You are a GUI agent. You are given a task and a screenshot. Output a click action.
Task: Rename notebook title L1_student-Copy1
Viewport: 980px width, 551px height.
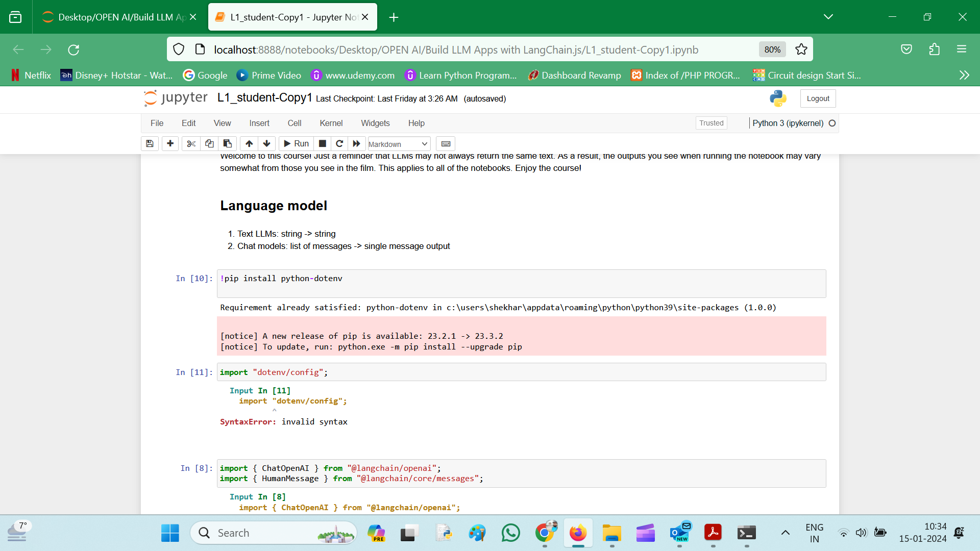264,97
